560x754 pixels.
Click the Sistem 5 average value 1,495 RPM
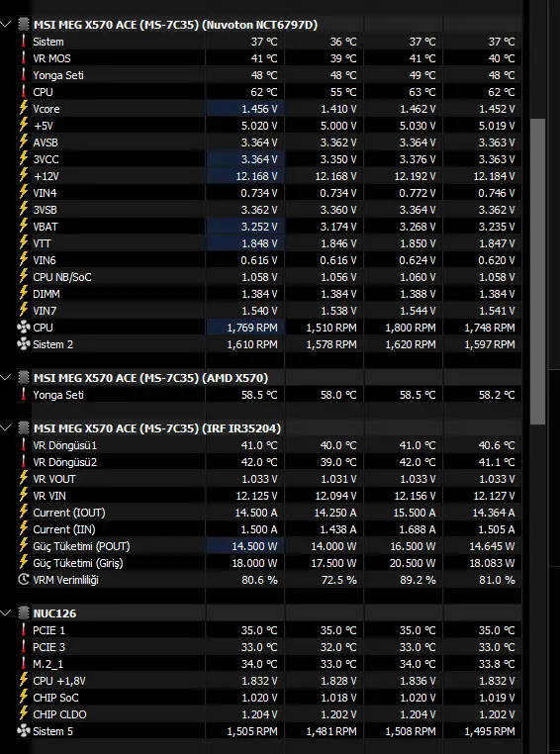click(490, 731)
